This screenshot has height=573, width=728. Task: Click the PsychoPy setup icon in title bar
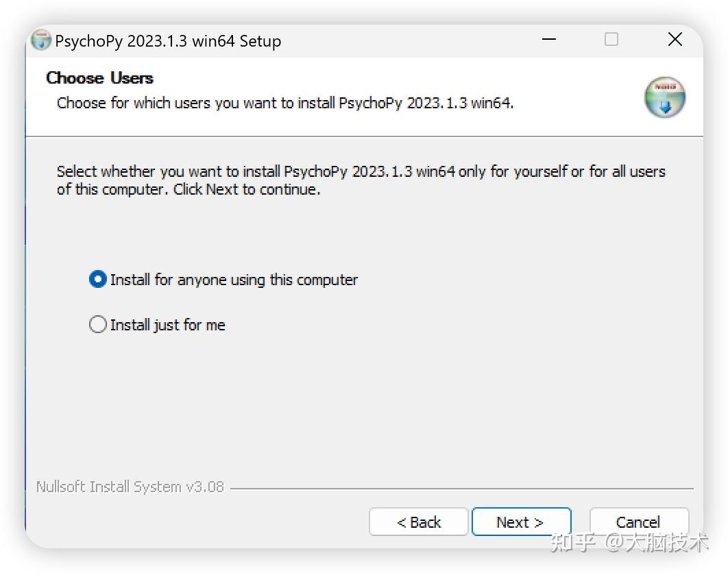(x=41, y=40)
